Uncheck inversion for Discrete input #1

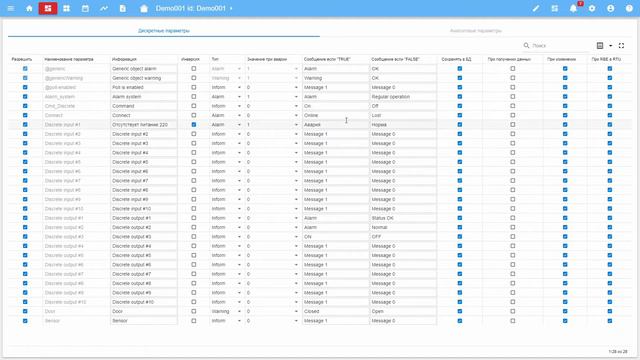coord(193,124)
